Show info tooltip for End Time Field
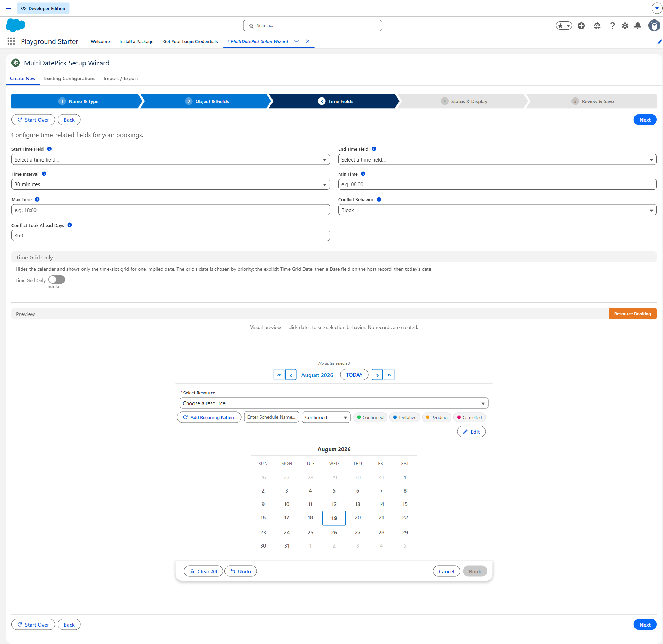 pos(374,149)
